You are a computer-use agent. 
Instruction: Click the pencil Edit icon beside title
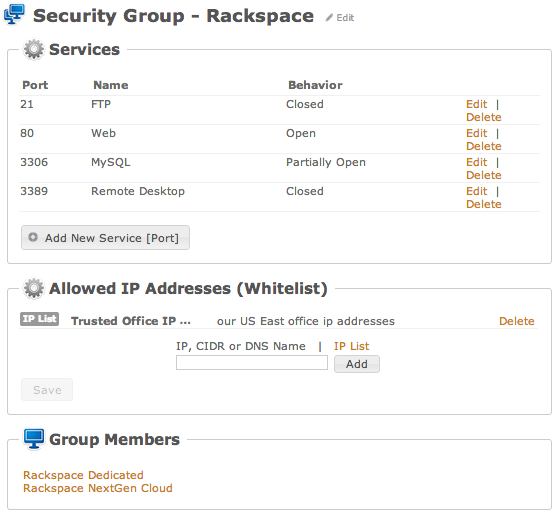[x=329, y=17]
